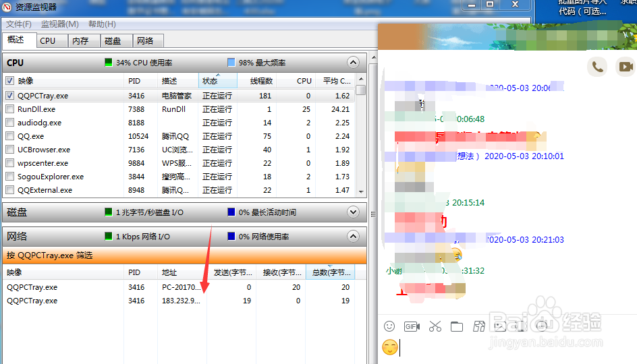Check the audiodg.exe process checkbox
The height and width of the screenshot is (364, 637).
click(9, 123)
